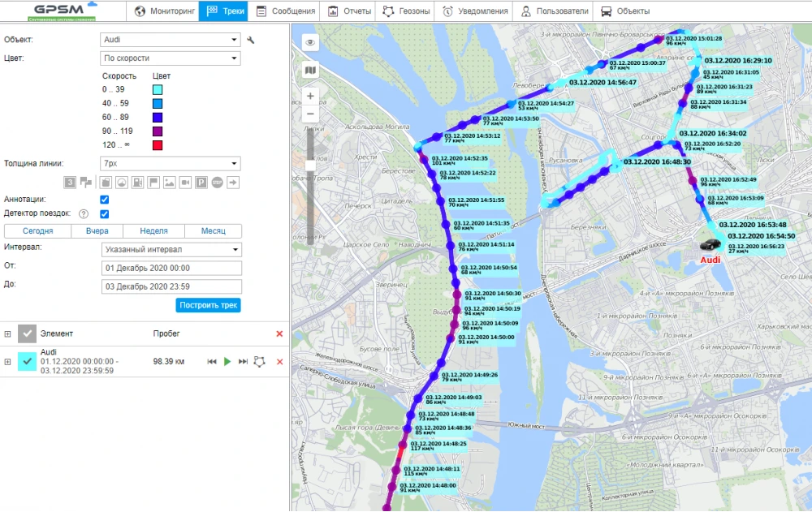The image size is (812, 512).
Task: Toggle the eye visibility button on map
Action: coord(309,42)
